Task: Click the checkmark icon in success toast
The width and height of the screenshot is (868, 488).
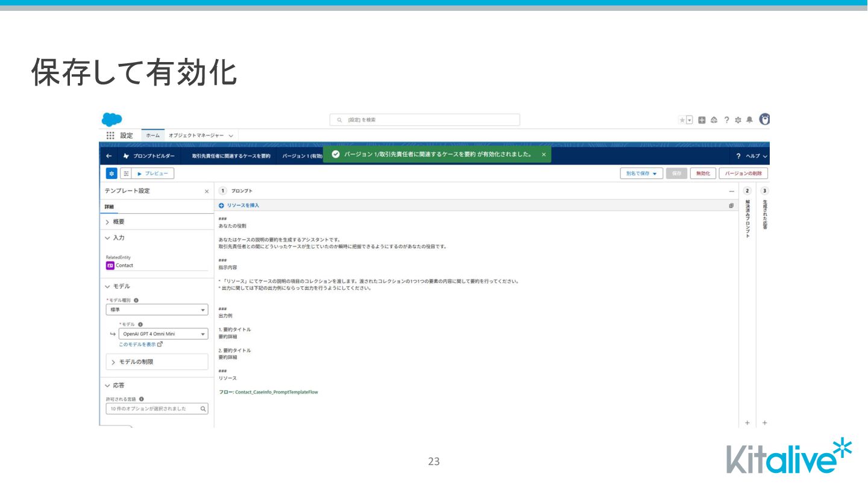Action: pyautogui.click(x=336, y=154)
